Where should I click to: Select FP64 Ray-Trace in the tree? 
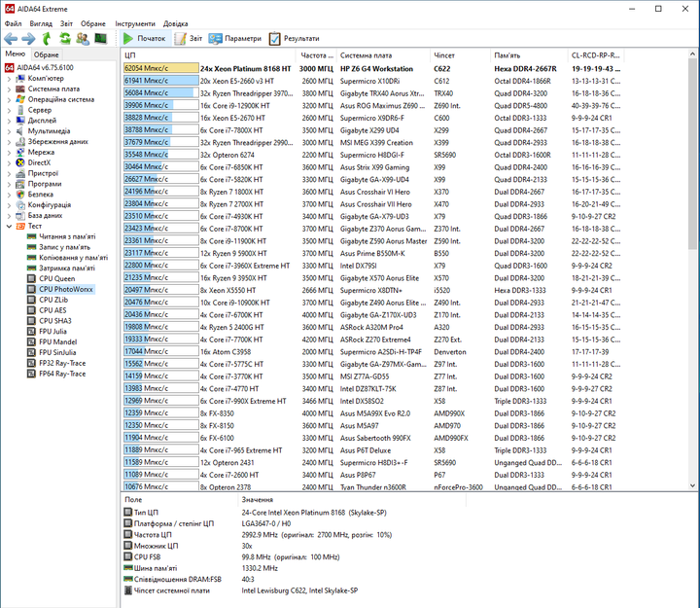click(x=62, y=374)
